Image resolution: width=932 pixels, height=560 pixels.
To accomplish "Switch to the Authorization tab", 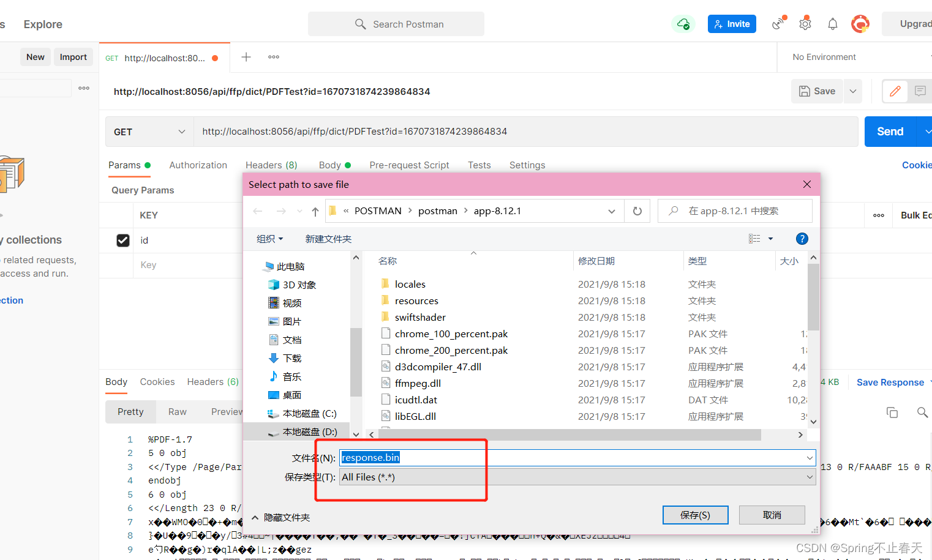I will (198, 165).
